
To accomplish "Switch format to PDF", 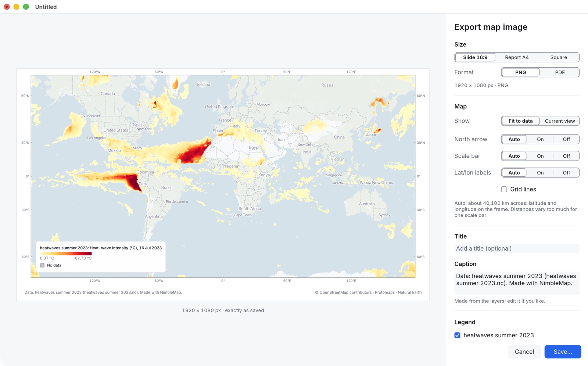I will point(559,72).
